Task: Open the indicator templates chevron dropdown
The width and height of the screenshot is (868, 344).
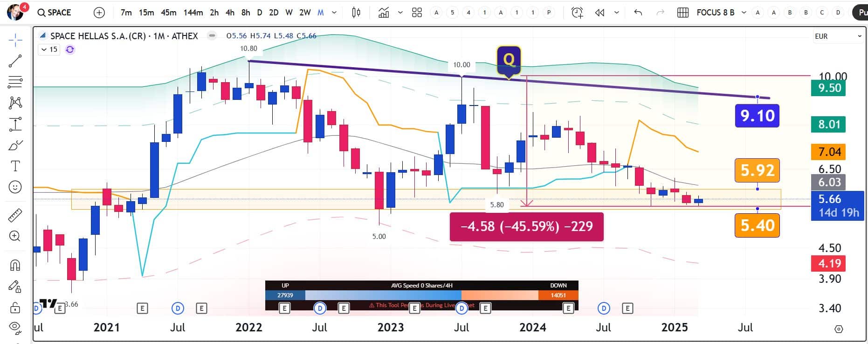Action: tap(400, 13)
